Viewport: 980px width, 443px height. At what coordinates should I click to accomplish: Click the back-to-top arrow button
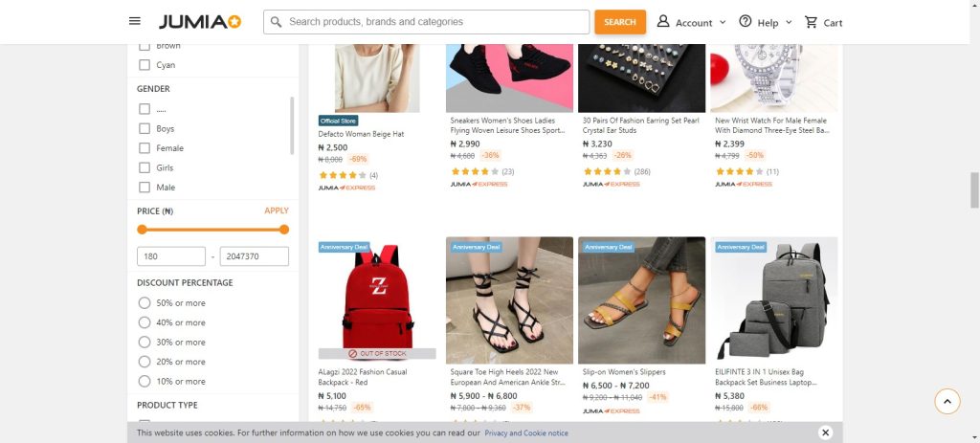pyautogui.click(x=947, y=401)
